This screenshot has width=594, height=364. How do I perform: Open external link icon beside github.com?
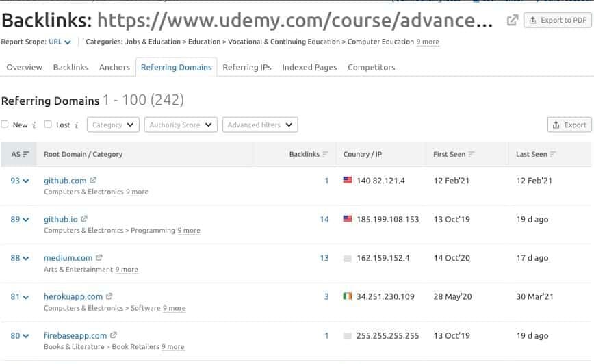point(93,180)
